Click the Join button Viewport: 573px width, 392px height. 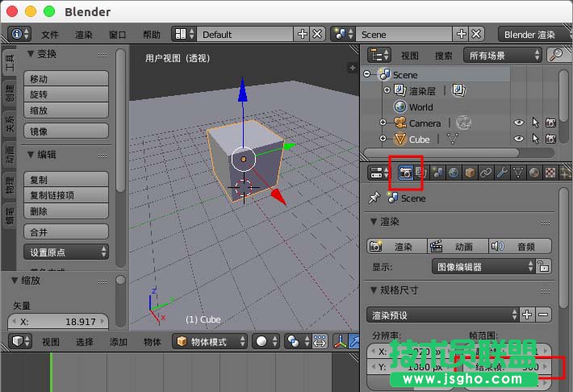66,232
